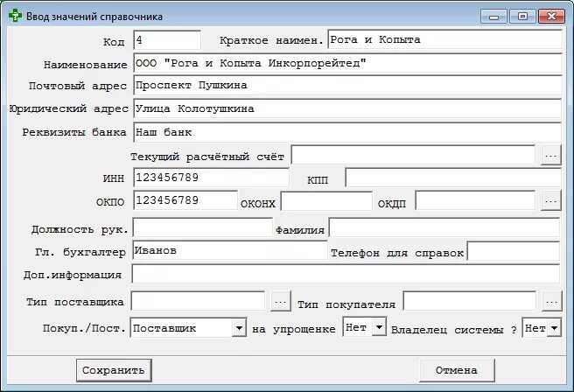Image resolution: width=574 pixels, height=392 pixels.
Task: Edit Краткое наимен. field Рога и Копыта
Action: coord(444,39)
